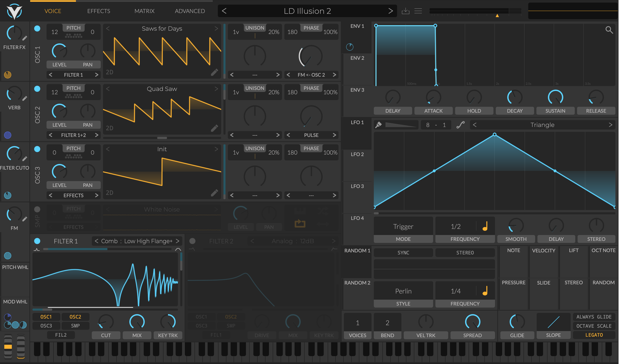The image size is (619, 364).
Task: Select the LFO 2 tab
Action: coord(357,166)
